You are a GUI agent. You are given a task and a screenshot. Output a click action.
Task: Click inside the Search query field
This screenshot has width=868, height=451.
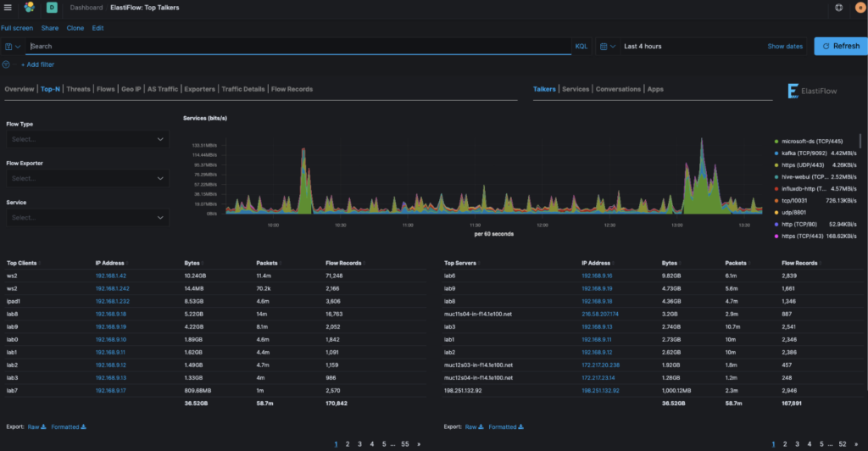tap(299, 47)
